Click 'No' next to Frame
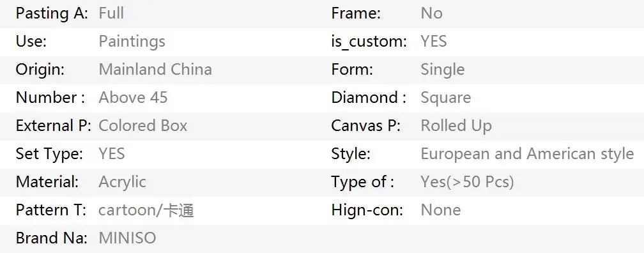The width and height of the screenshot is (644, 253). pyautogui.click(x=432, y=13)
